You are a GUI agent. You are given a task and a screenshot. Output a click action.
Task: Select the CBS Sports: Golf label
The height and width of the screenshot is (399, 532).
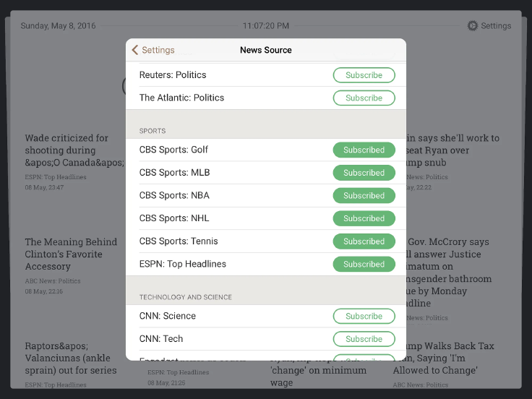click(173, 150)
